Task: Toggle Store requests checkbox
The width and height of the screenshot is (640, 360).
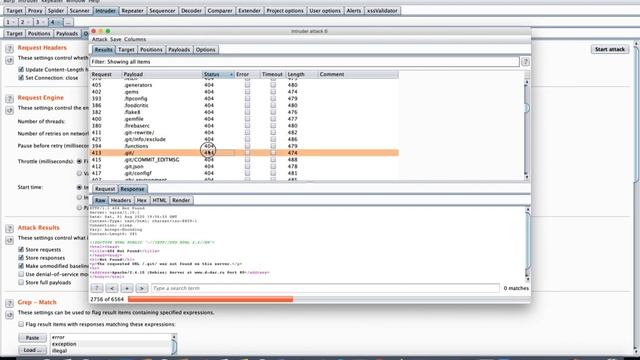Action: (x=21, y=249)
